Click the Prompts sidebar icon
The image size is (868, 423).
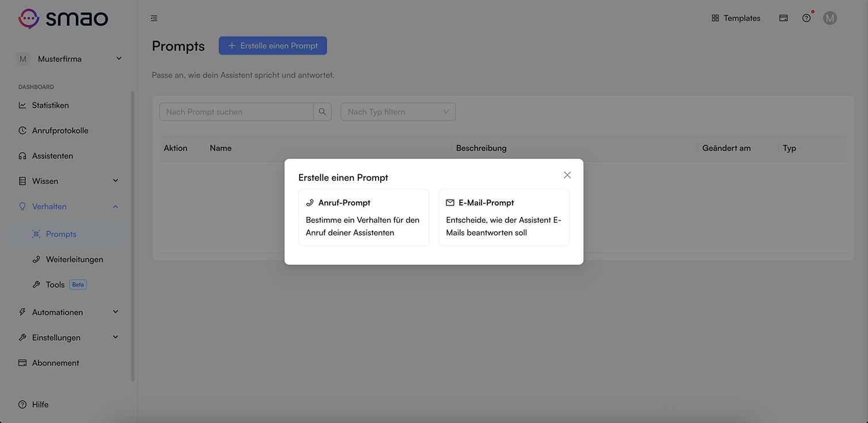click(x=36, y=234)
